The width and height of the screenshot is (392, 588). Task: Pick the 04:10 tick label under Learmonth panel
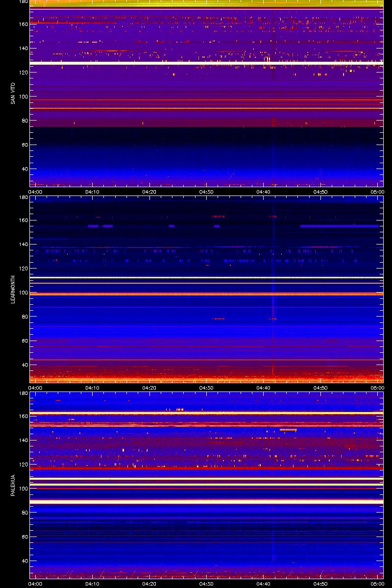point(93,388)
